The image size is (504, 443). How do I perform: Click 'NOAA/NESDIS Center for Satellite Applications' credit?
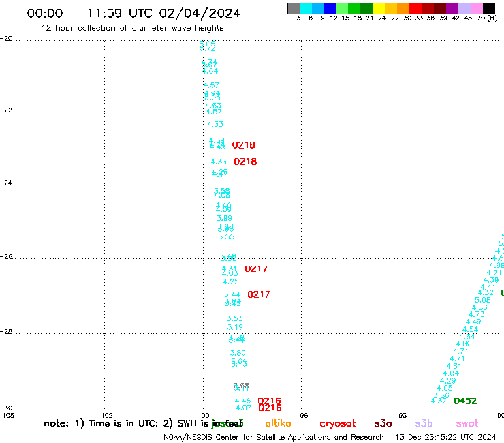click(274, 438)
